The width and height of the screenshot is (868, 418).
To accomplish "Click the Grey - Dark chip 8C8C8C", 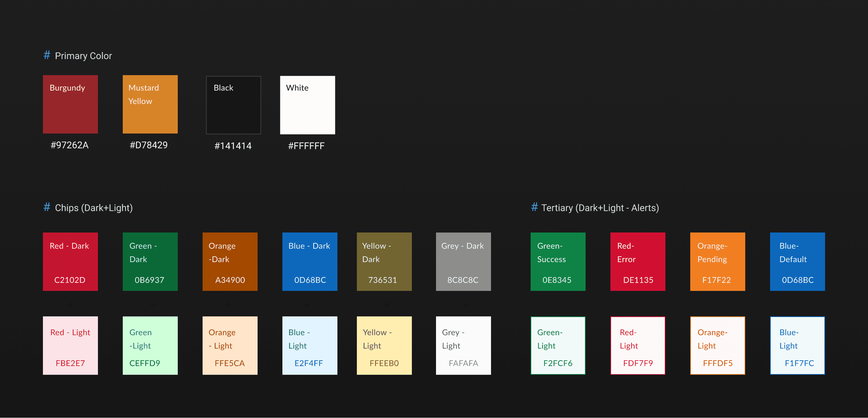I will click(463, 261).
